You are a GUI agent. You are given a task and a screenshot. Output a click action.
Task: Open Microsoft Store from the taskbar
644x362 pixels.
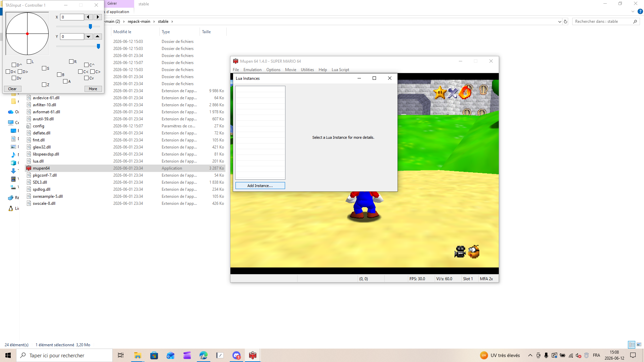click(x=154, y=355)
